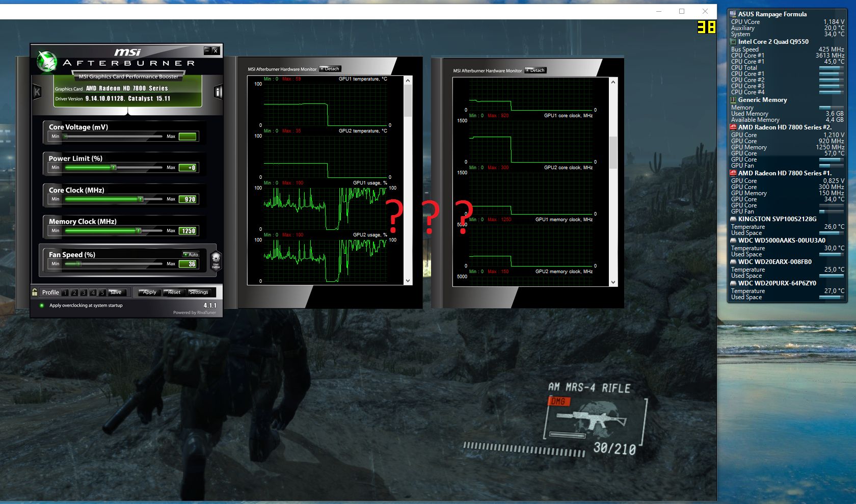The height and width of the screenshot is (504, 856).
Task: Click the Reset button in Afterburner
Action: [174, 292]
